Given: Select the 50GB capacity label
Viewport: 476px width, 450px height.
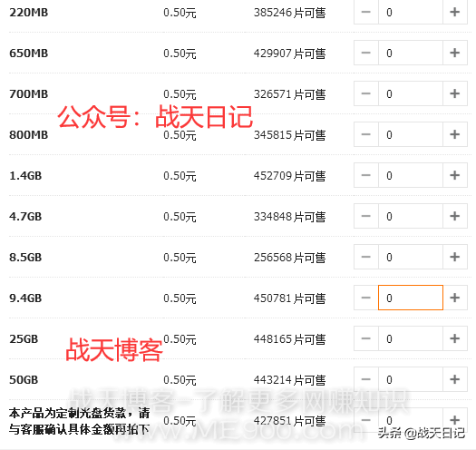Looking at the screenshot, I should coord(24,379).
